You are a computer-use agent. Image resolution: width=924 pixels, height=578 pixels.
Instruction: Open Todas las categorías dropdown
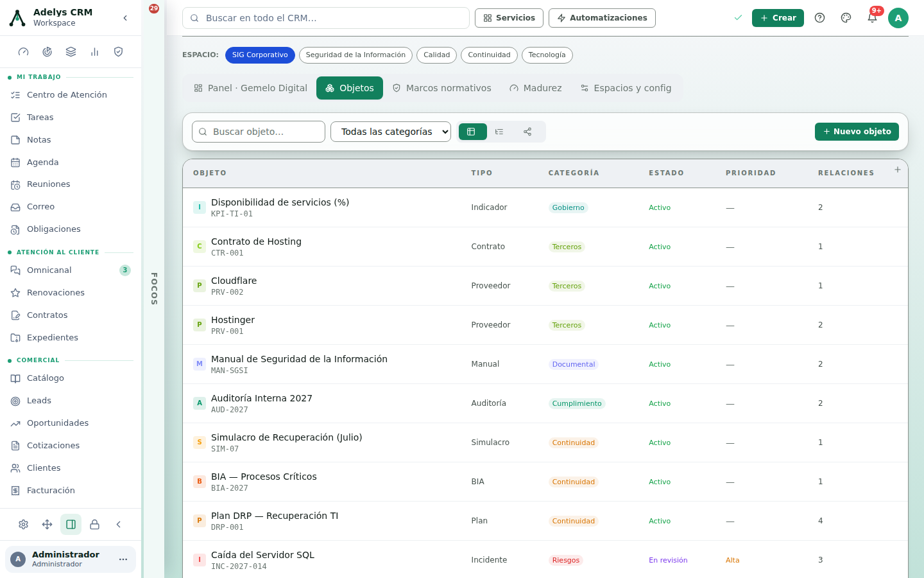[391, 132]
